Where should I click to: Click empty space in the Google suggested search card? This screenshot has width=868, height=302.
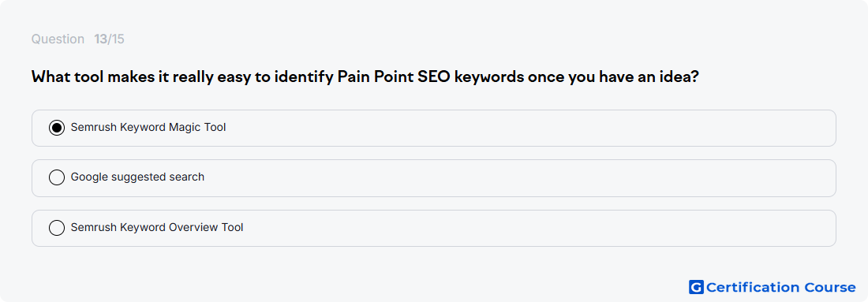(x=526, y=178)
